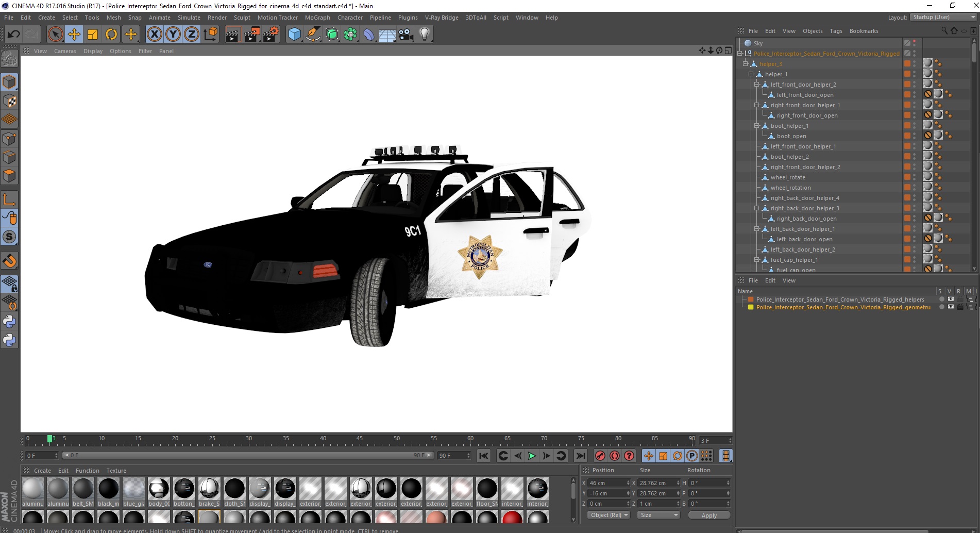Open Object (Rel) coordinate dropdown
980x533 pixels.
(x=609, y=515)
